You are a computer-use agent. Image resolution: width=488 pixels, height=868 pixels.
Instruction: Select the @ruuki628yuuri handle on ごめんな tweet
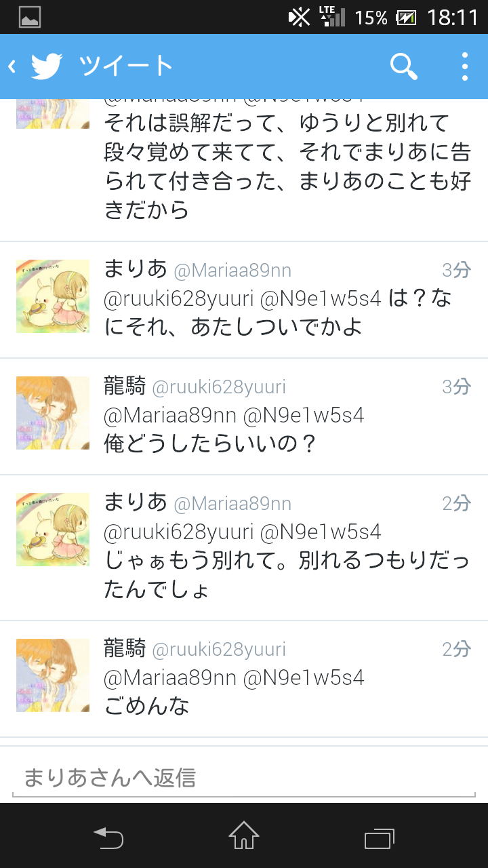(x=219, y=650)
